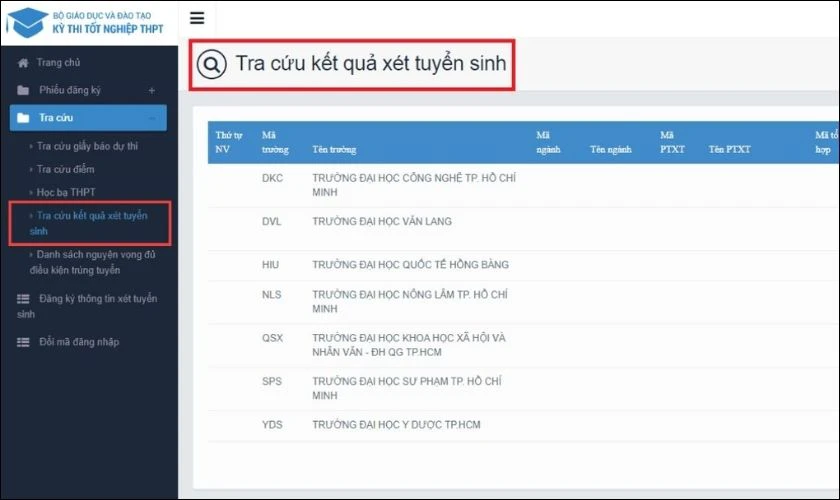This screenshot has height=500, width=840.
Task: Click the magnifier icon in page title
Action: (212, 65)
